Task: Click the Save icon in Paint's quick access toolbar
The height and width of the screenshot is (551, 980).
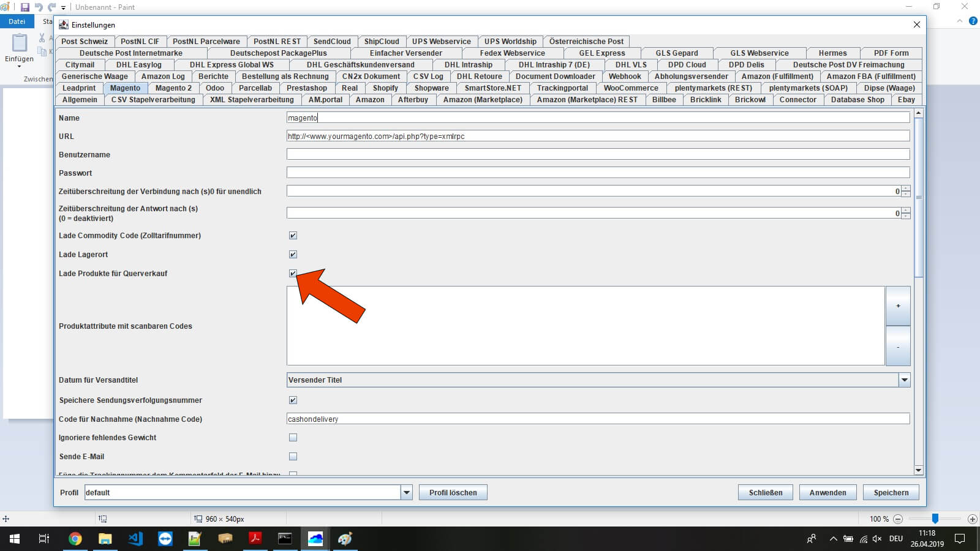Action: 25,7
